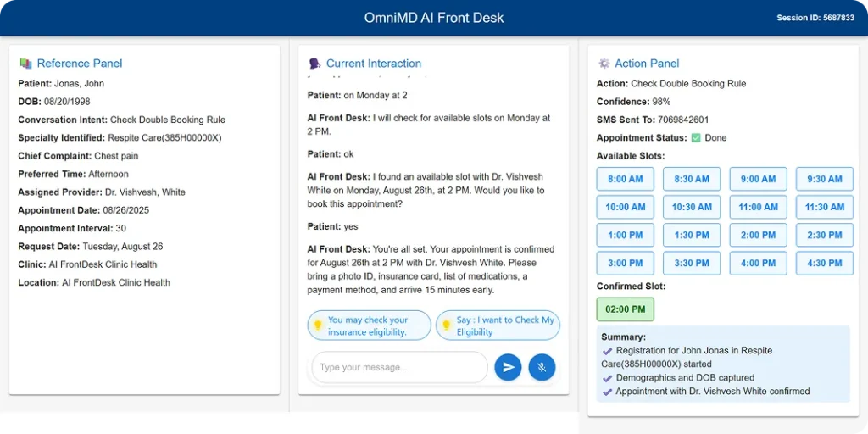
Task: Click the Confidence 98% value
Action: click(x=661, y=102)
